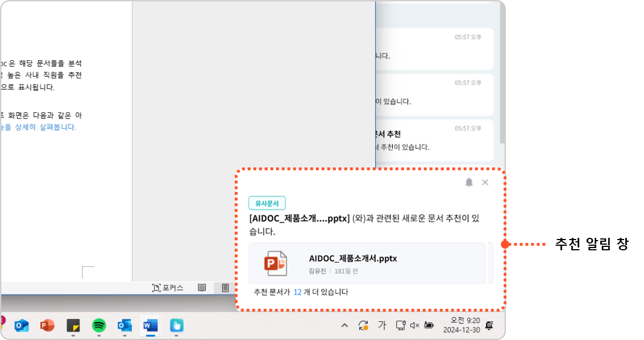The height and width of the screenshot is (340, 644).
Task: Click the Word icon in the taskbar
Action: 150,325
